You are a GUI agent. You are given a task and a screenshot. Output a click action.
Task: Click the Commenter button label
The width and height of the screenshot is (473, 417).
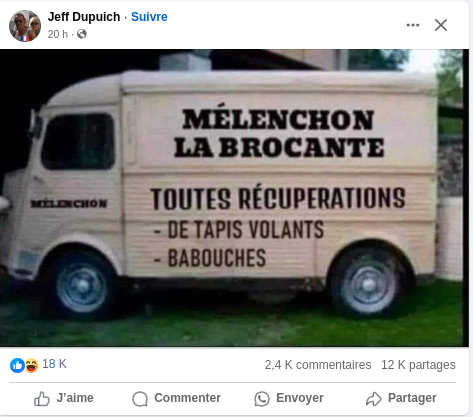tap(187, 398)
